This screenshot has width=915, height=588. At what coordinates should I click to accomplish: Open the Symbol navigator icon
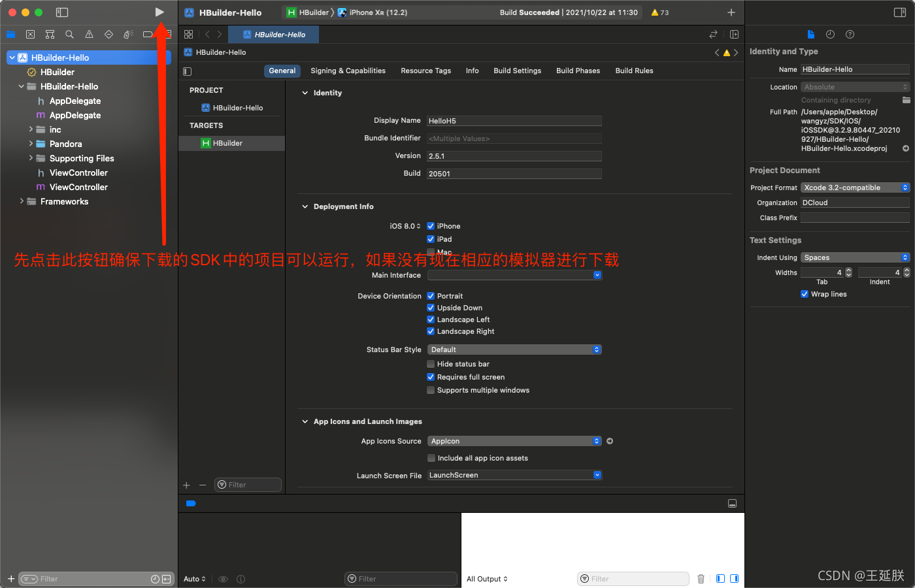(50, 34)
